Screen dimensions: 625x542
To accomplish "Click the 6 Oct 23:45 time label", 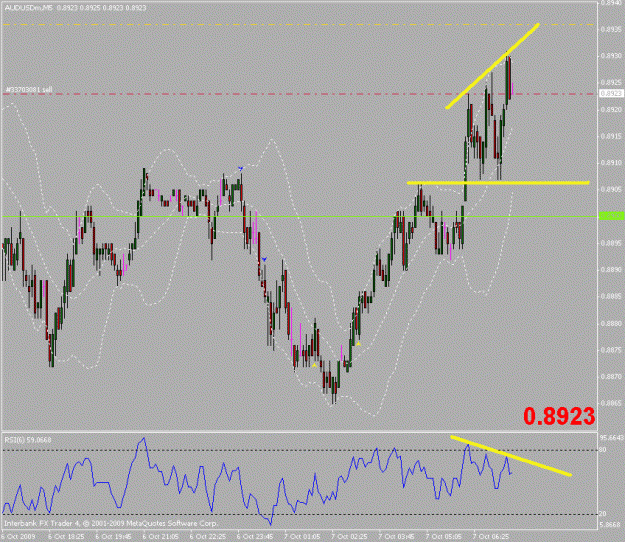I will pyautogui.click(x=255, y=536).
